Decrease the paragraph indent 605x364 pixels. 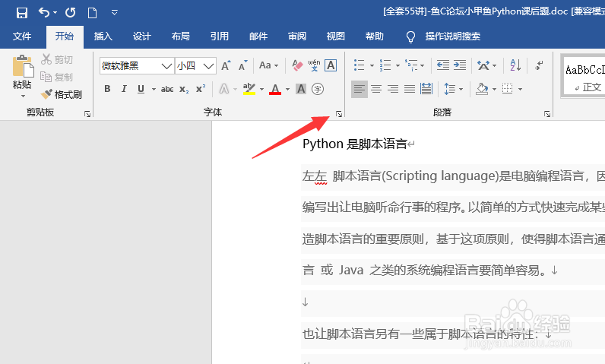[442, 65]
